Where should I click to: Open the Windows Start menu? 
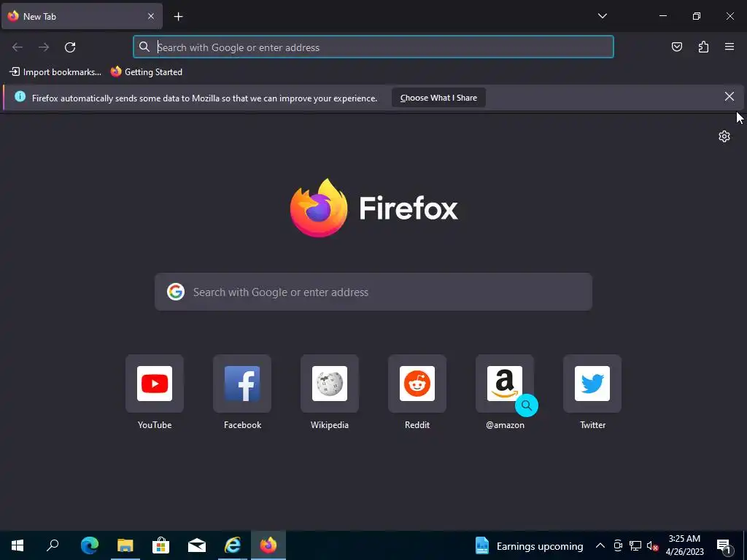point(18,545)
